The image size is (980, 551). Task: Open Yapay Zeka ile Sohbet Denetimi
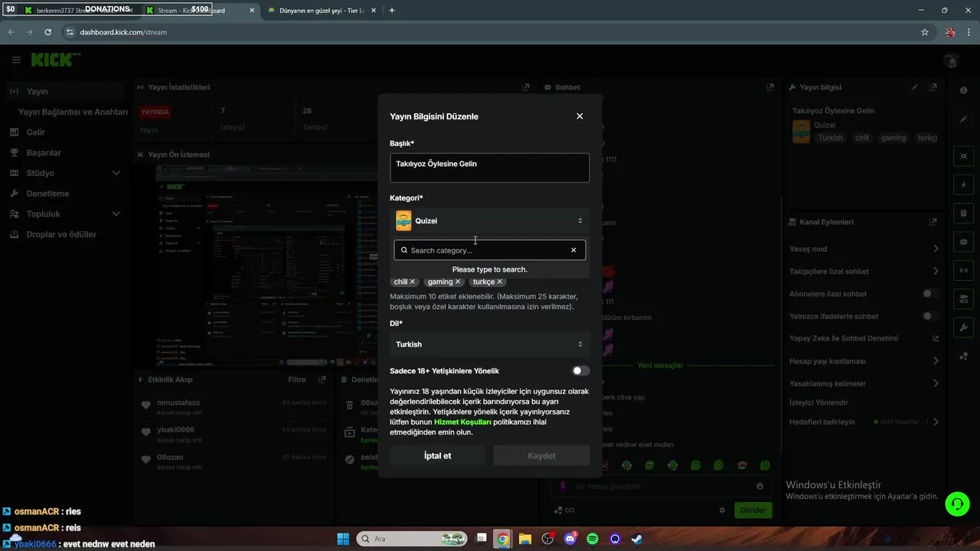[x=864, y=338]
